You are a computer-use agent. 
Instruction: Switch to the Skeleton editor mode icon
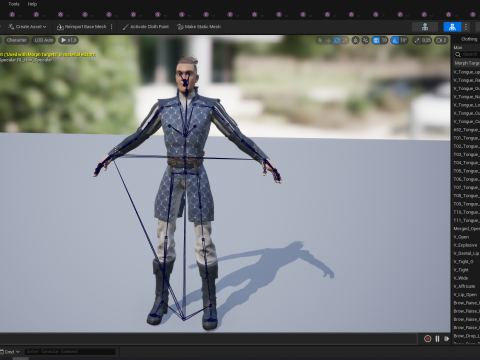pos(425,27)
